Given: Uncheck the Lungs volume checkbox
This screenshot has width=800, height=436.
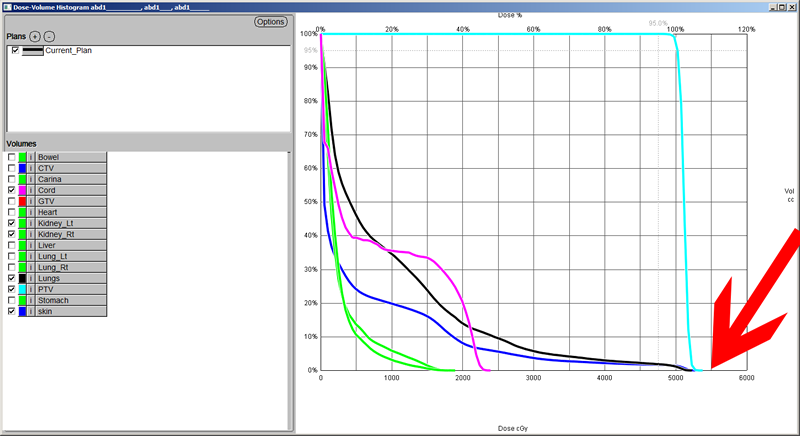Looking at the screenshot, I should click(12, 277).
